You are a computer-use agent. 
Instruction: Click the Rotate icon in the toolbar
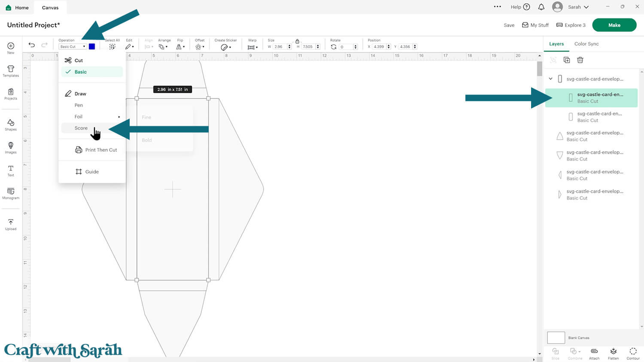coord(334,47)
